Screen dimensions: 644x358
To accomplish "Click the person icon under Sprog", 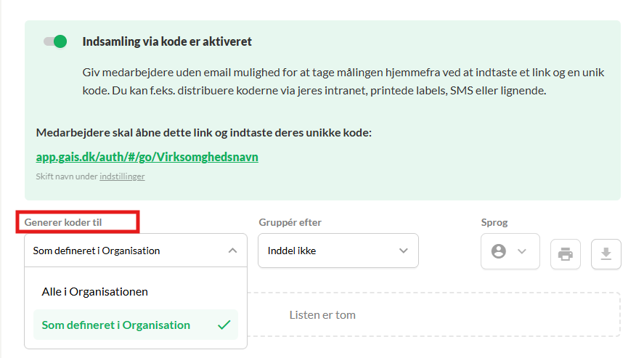I will click(498, 251).
